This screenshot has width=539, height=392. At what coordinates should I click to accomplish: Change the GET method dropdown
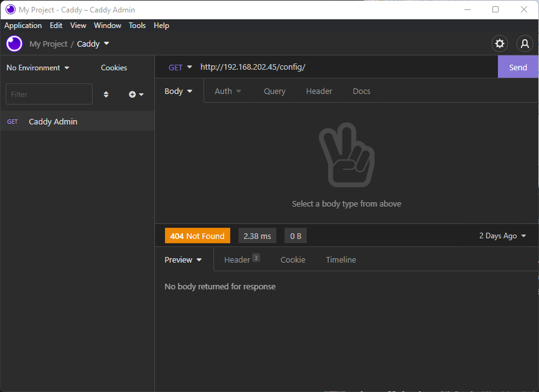[x=180, y=67]
